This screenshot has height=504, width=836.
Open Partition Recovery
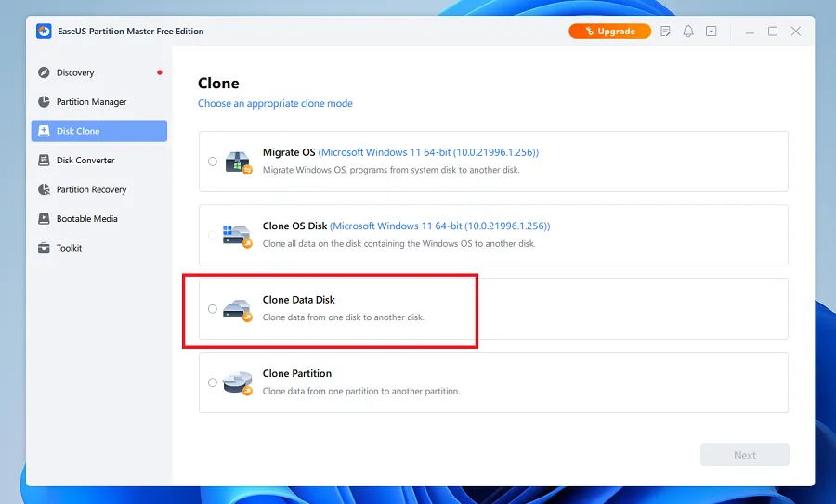[x=99, y=189]
